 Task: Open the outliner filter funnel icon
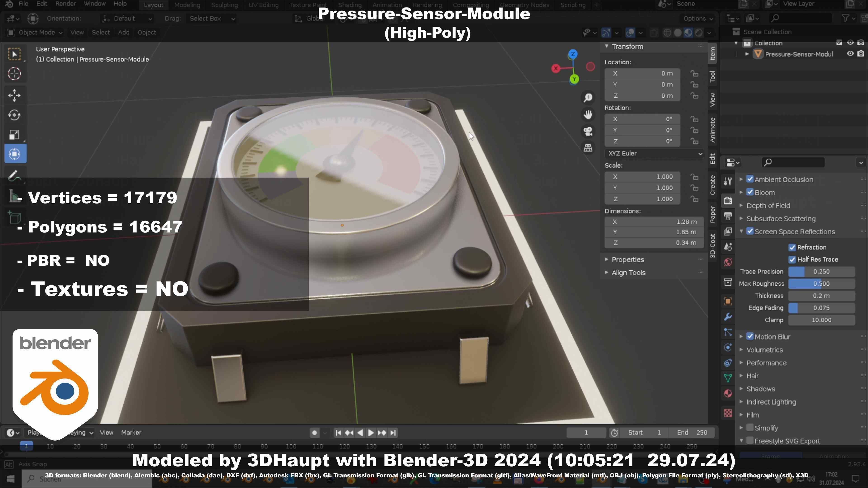[x=845, y=19]
